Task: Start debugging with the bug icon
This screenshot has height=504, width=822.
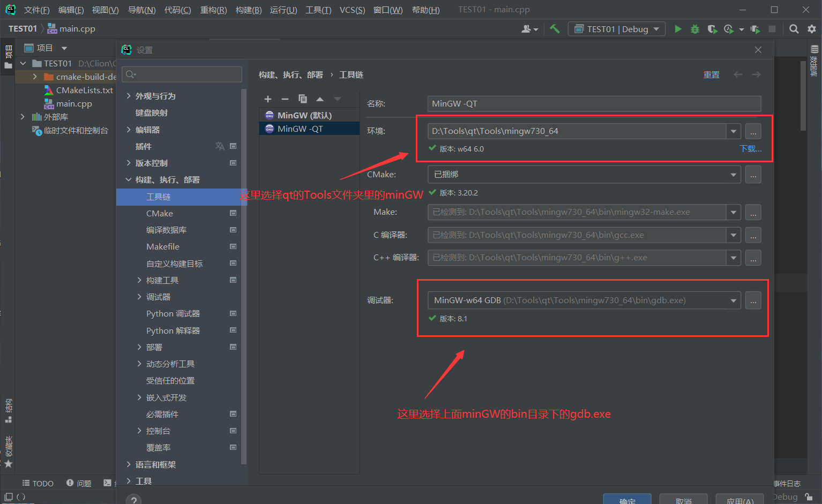Action: tap(694, 28)
